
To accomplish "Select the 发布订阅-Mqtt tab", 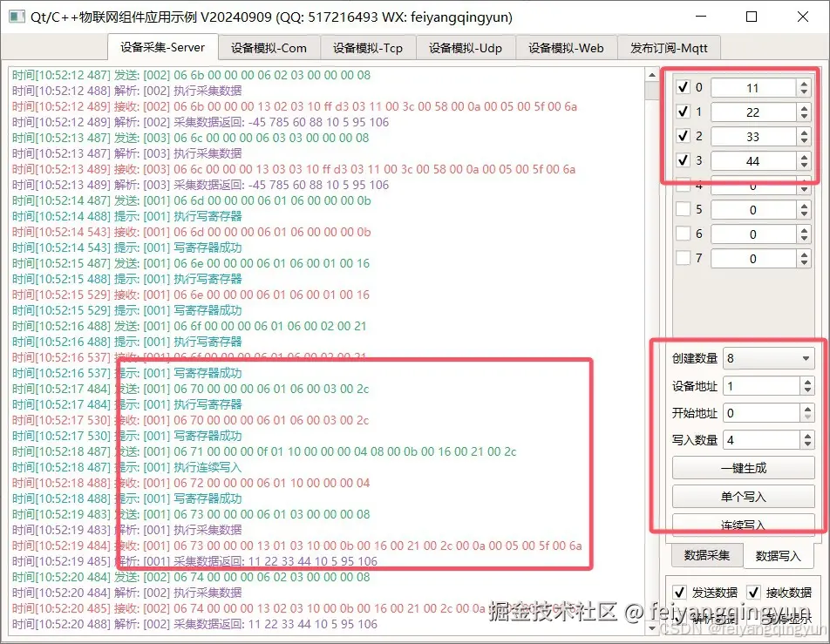I will [669, 47].
